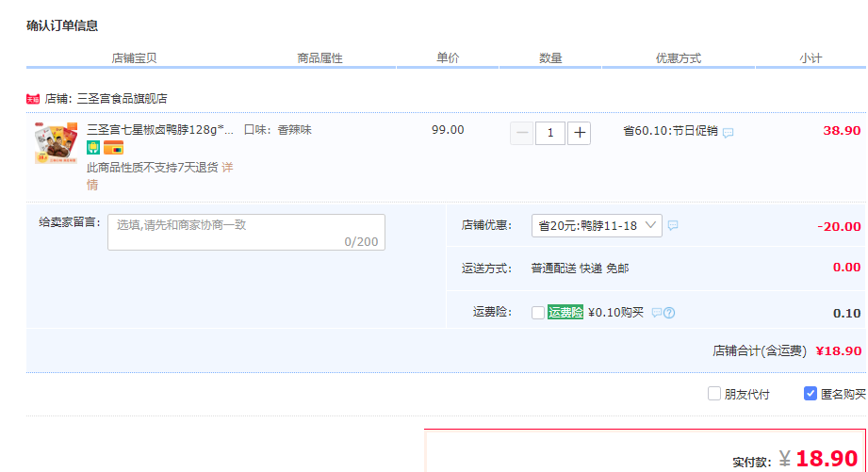Viewport: 868px width, 472px height.
Task: Click the 给卖家留言 message box
Action: tap(246, 233)
